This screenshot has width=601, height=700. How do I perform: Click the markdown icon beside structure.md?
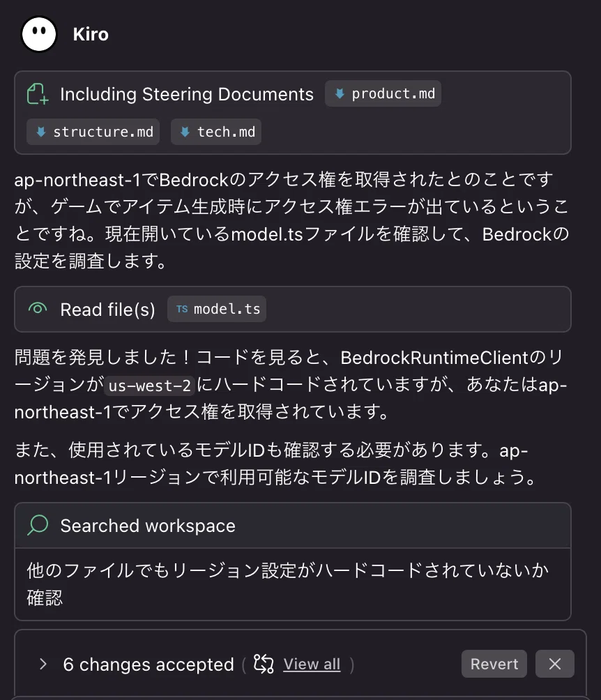coord(41,132)
